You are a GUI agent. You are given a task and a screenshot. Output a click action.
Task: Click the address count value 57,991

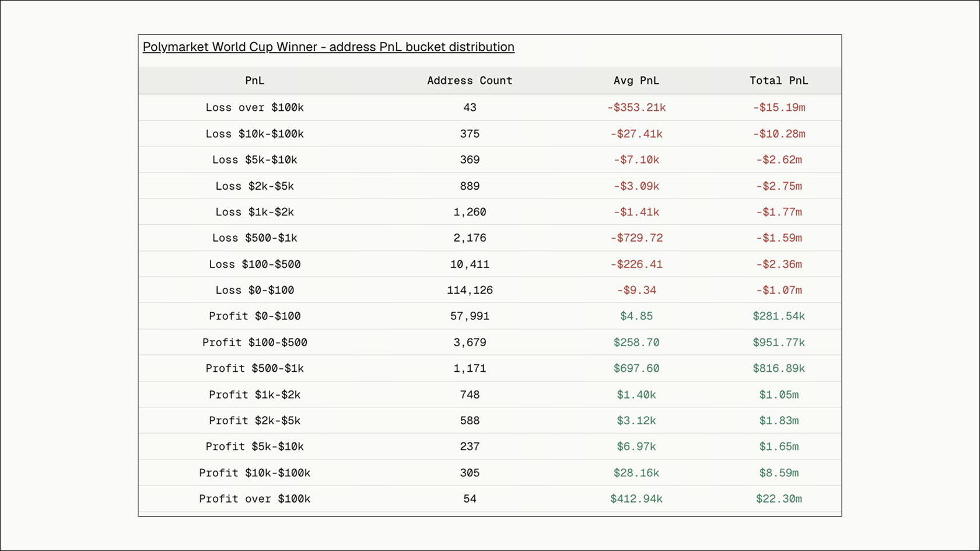[x=470, y=316]
